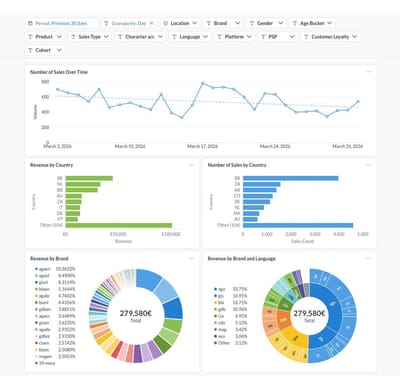This screenshot has width=400, height=376.
Task: Open menu of Revenue by Country card
Action: pos(191,165)
